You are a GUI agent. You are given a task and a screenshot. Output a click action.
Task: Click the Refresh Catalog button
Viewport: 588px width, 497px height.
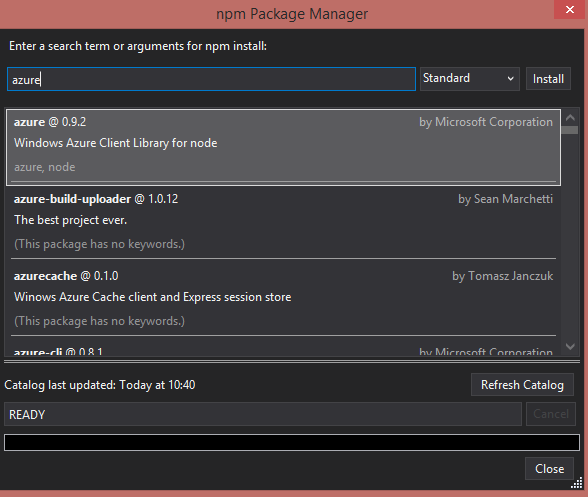(522, 385)
